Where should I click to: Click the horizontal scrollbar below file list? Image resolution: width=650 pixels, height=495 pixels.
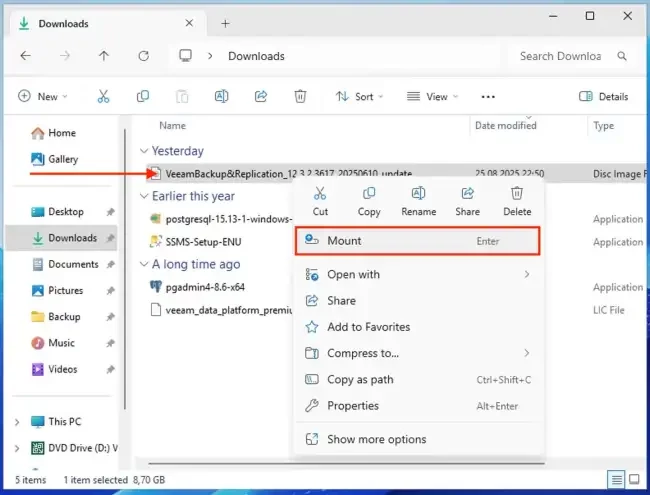coord(347,463)
